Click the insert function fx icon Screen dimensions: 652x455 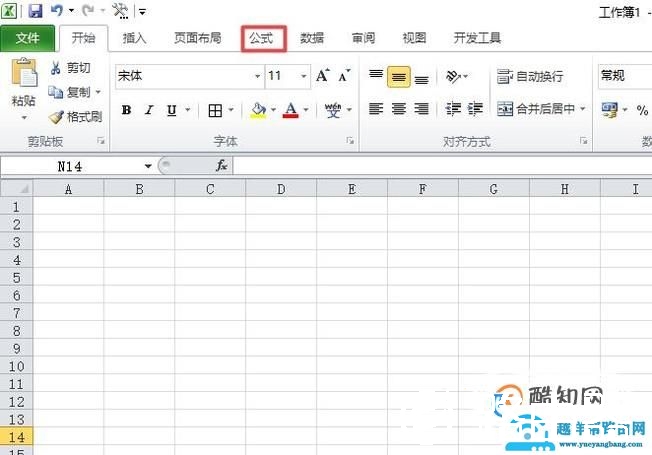(221, 166)
